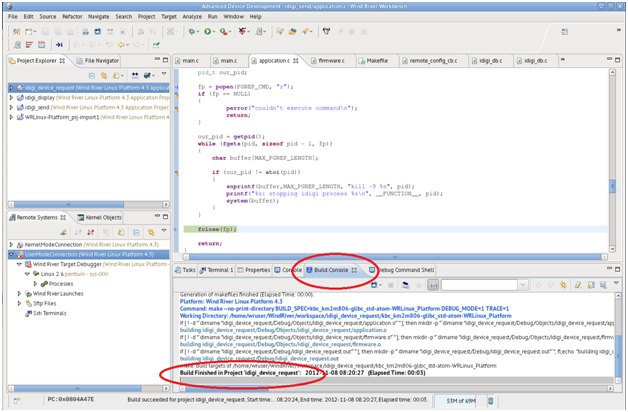Viewport: 628px width, 412px height.
Task: Click the open-folder icon in Remote Systems toolbar
Action: click(121, 232)
